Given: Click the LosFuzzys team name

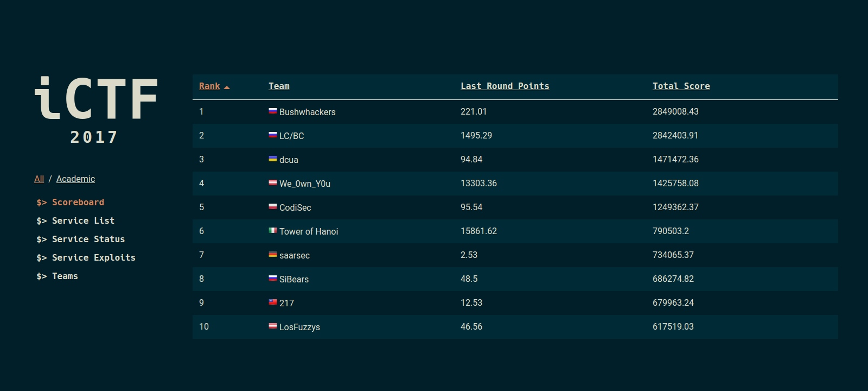Looking at the screenshot, I should pos(299,327).
